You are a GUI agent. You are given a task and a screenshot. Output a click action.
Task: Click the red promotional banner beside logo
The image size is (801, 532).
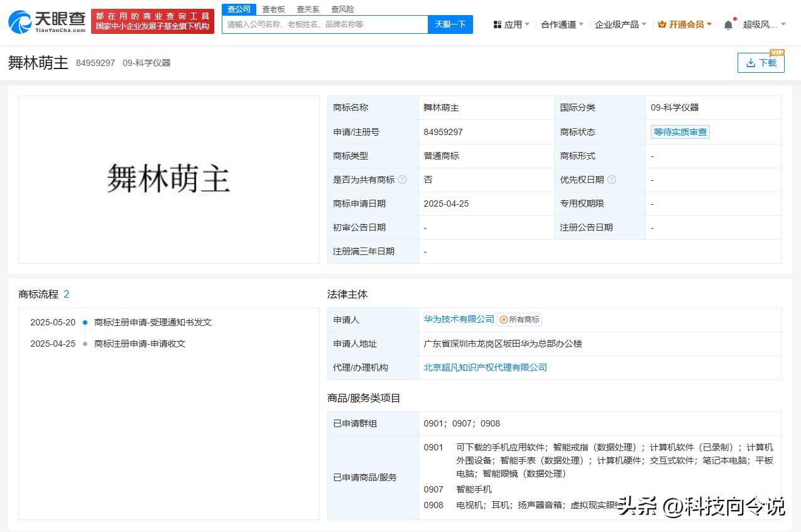pyautogui.click(x=153, y=21)
